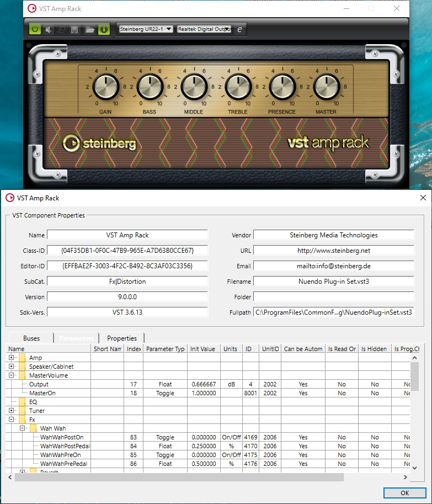Switch to the Properties tab
432x504 pixels.
[x=122, y=338]
